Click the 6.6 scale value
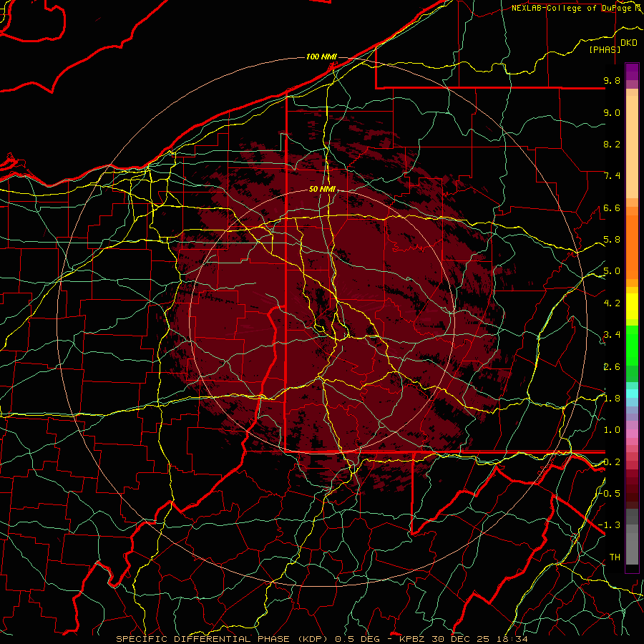This screenshot has width=644, height=644. coord(612,208)
